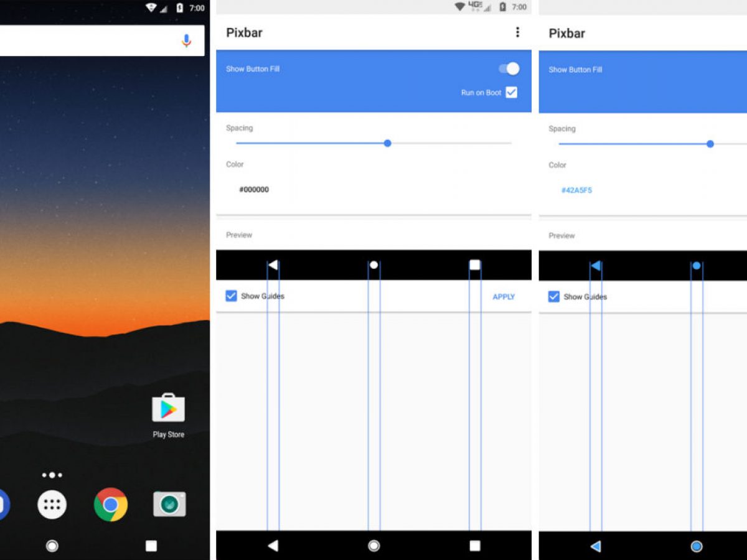Image resolution: width=747 pixels, height=560 pixels.
Task: Tap the APPLY button
Action: click(504, 297)
